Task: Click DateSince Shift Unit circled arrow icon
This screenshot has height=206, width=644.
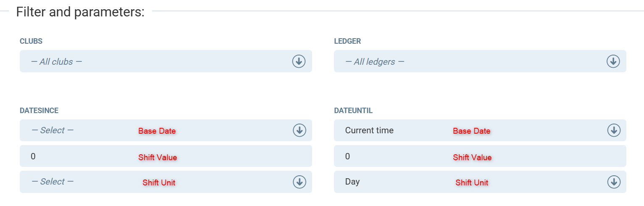Action: pos(299,182)
